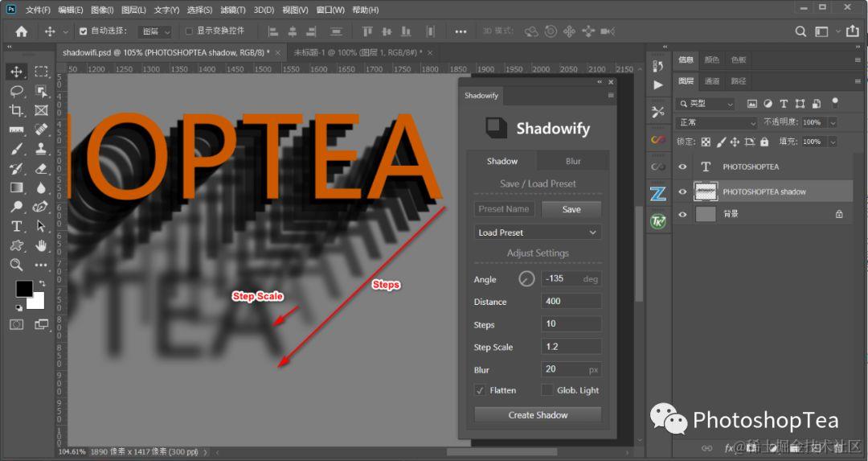
Task: Open the 编辑(E) menu
Action: (70, 10)
